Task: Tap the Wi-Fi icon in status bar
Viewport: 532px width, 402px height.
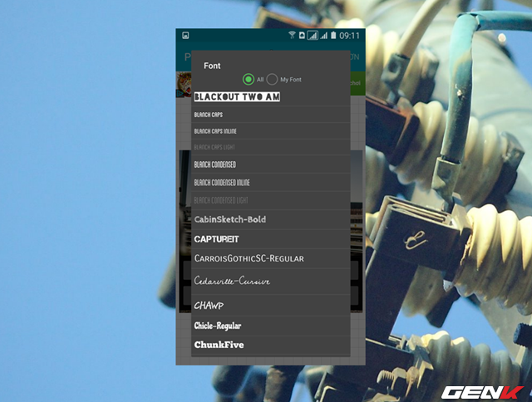Action: click(x=292, y=36)
